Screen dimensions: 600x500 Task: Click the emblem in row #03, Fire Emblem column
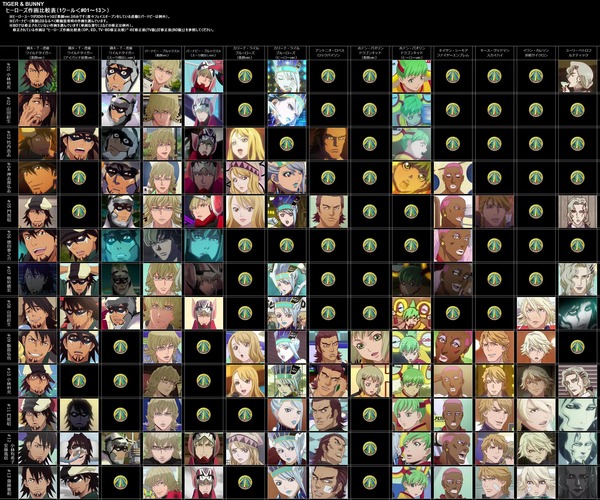453,144
